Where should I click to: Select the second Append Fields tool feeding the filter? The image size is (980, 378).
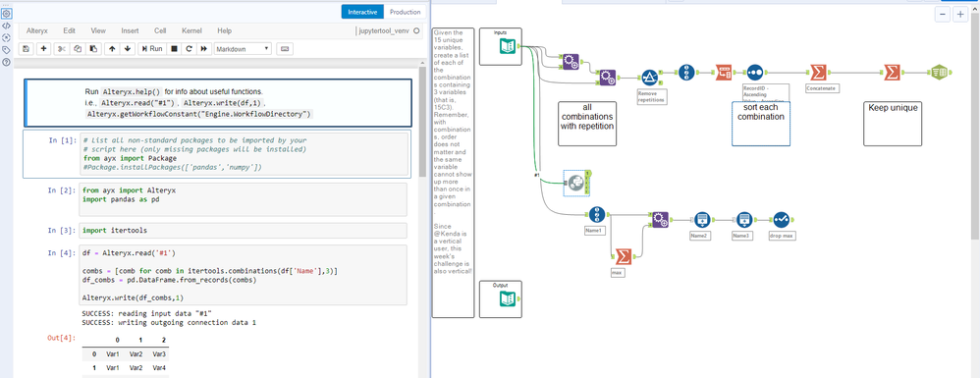click(x=607, y=78)
